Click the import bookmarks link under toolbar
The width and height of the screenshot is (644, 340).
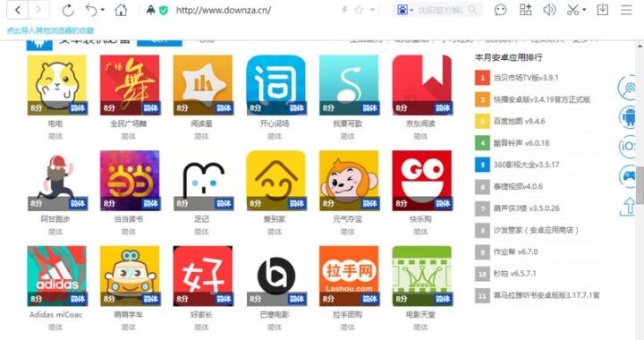coord(50,30)
